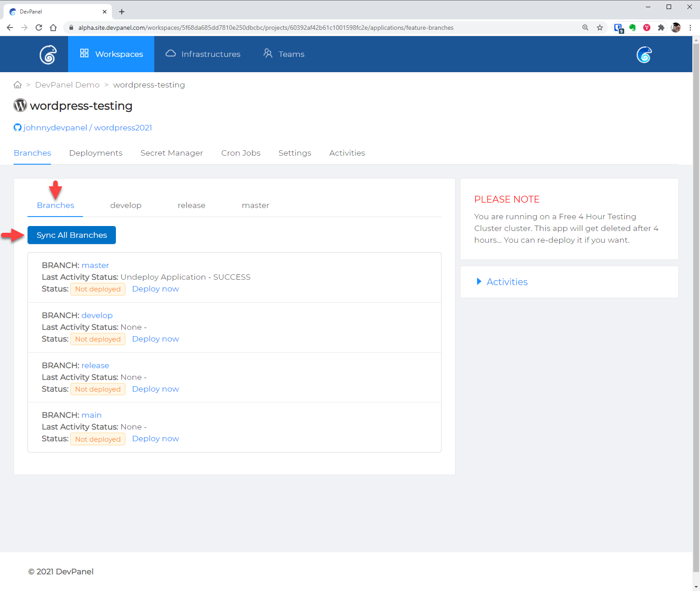Click the DevPanel logo in header
This screenshot has width=700, height=591.
48,55
